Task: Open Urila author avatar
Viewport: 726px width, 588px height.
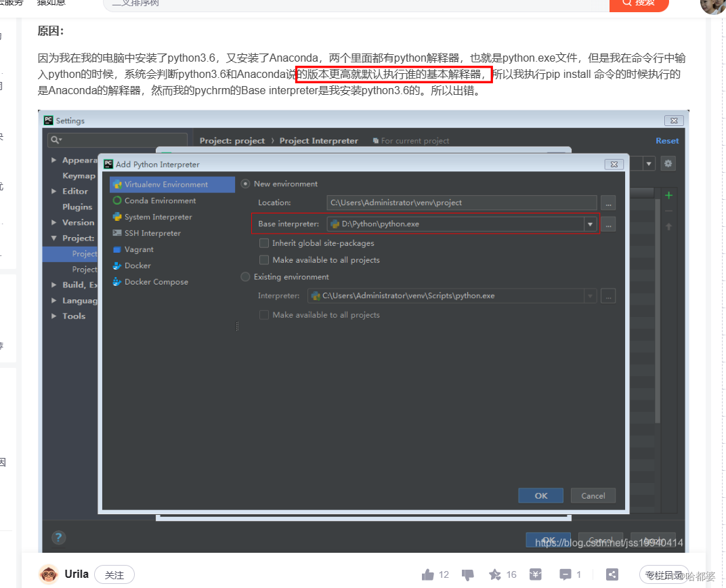Action: [48, 574]
